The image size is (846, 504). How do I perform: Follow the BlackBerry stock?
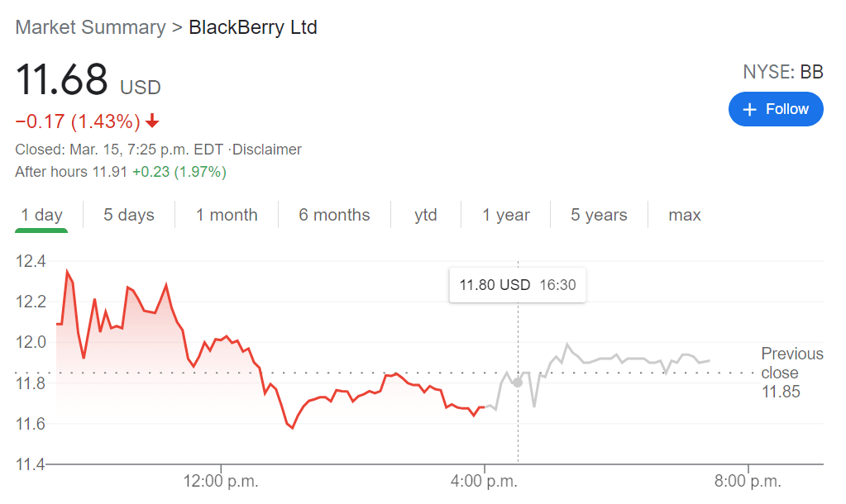pos(776,109)
